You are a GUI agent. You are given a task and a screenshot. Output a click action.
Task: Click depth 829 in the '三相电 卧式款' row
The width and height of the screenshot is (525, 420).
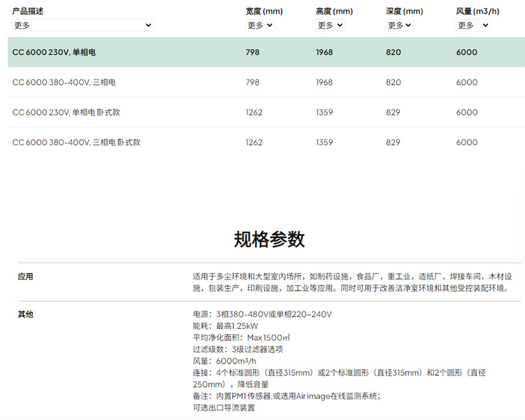[393, 142]
